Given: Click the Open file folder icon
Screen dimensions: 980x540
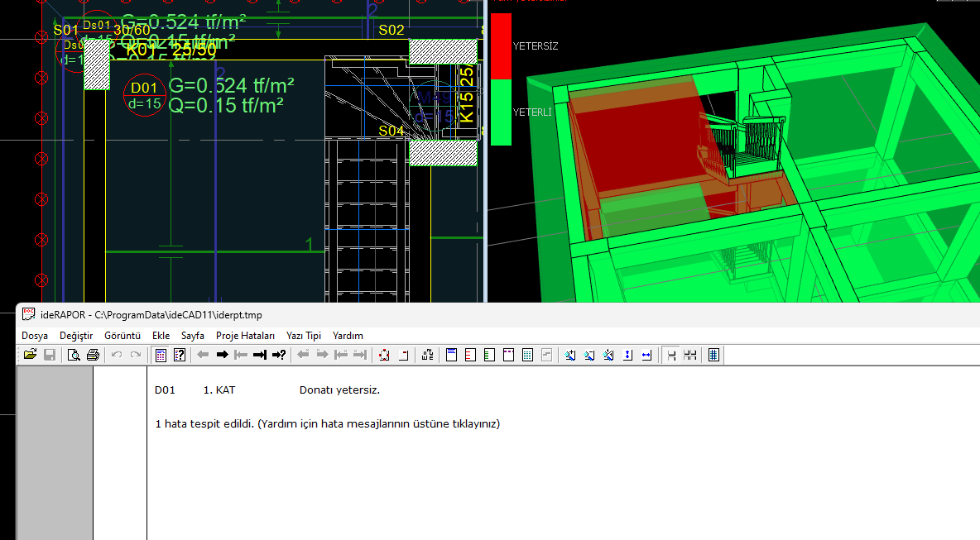Looking at the screenshot, I should pyautogui.click(x=30, y=355).
